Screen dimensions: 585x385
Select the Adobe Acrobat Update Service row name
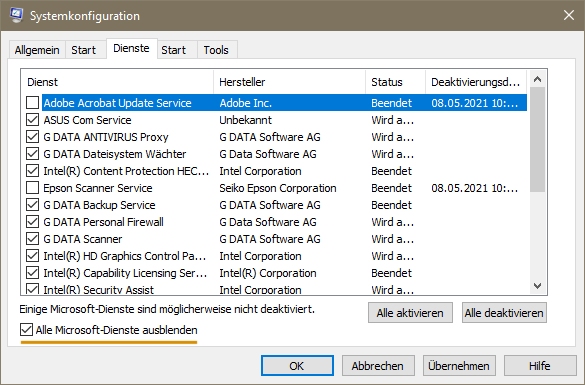(118, 103)
